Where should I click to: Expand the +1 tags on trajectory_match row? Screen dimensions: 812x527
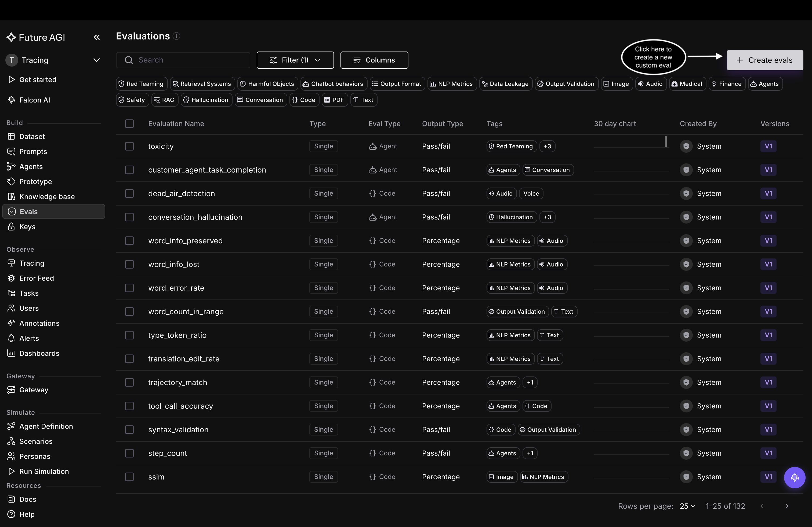click(530, 382)
